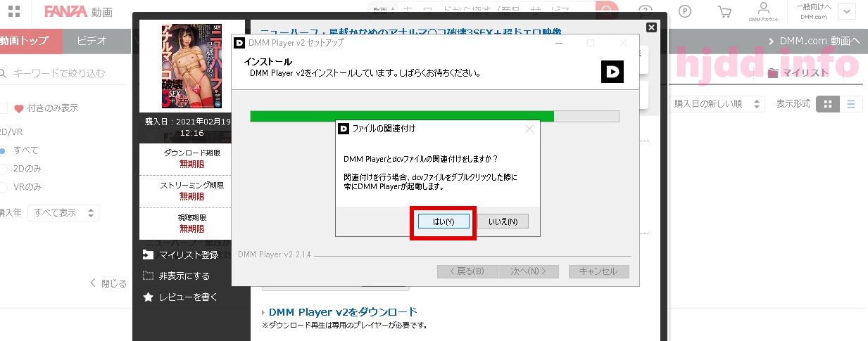Switch to grid display view icon
Screen dimensions: 868x341
pyautogui.click(x=828, y=104)
